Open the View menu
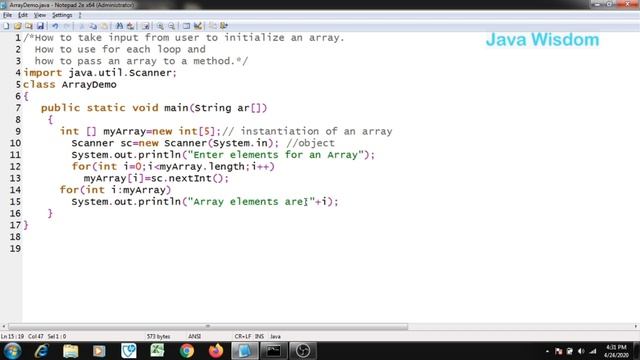The width and height of the screenshot is (640, 360). (x=40, y=15)
